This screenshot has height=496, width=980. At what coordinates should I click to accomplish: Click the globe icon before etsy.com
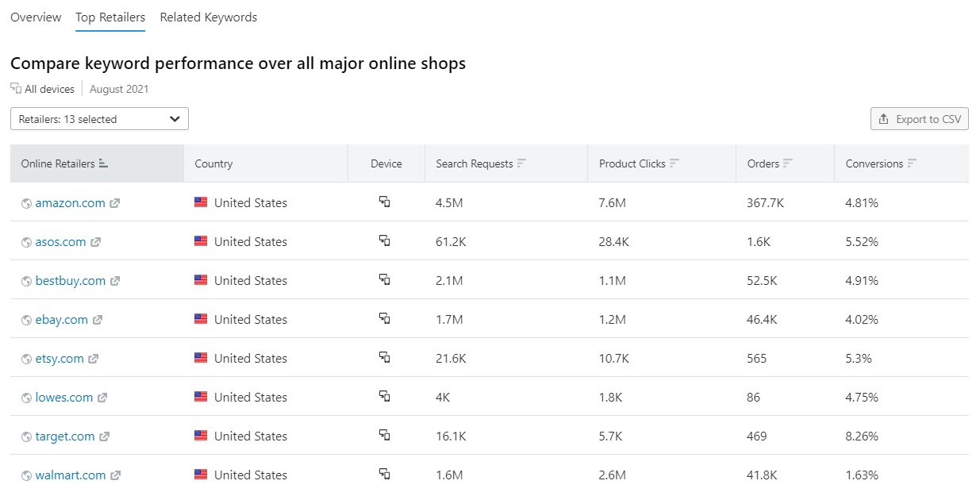pos(27,359)
